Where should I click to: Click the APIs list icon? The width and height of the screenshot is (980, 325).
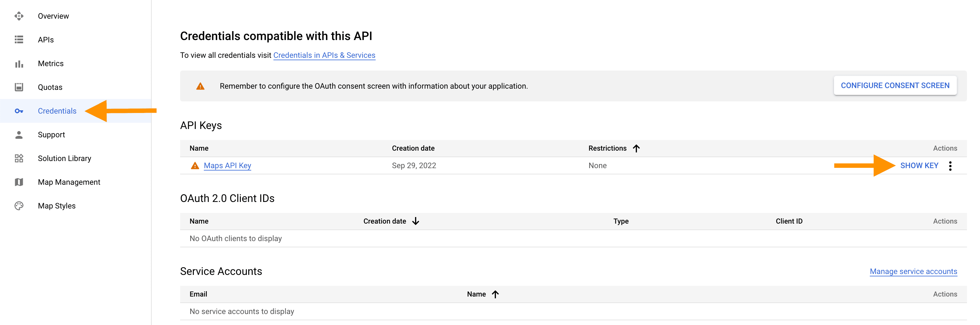[x=19, y=40]
